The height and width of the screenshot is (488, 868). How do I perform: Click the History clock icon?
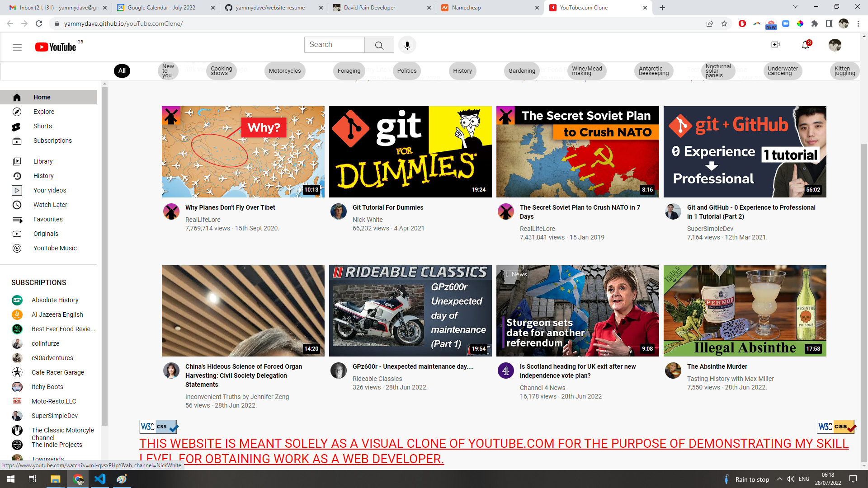[x=17, y=176]
